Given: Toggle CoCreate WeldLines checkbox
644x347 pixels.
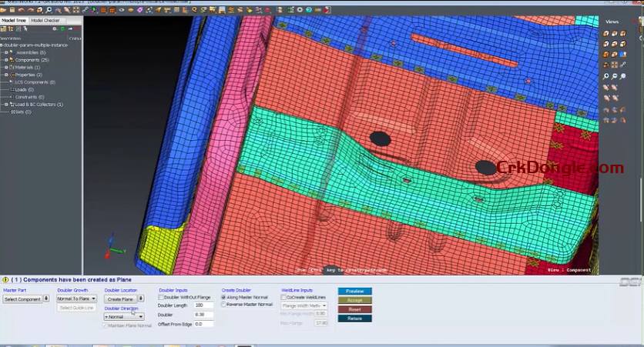Looking at the screenshot, I should point(283,297).
